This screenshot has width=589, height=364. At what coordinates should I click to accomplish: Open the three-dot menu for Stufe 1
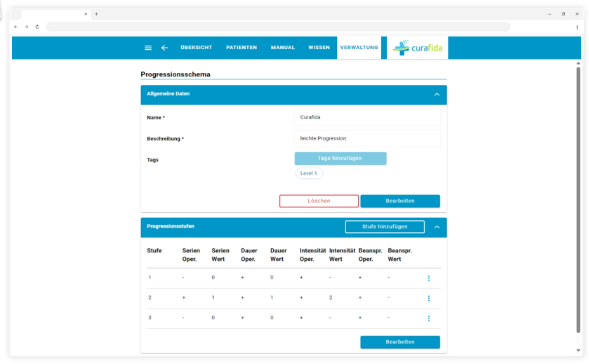tap(429, 278)
